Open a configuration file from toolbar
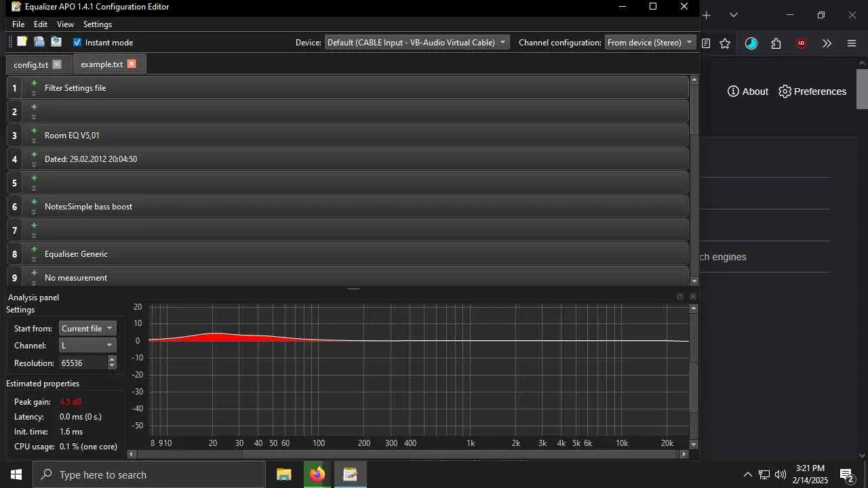 pyautogui.click(x=39, y=42)
